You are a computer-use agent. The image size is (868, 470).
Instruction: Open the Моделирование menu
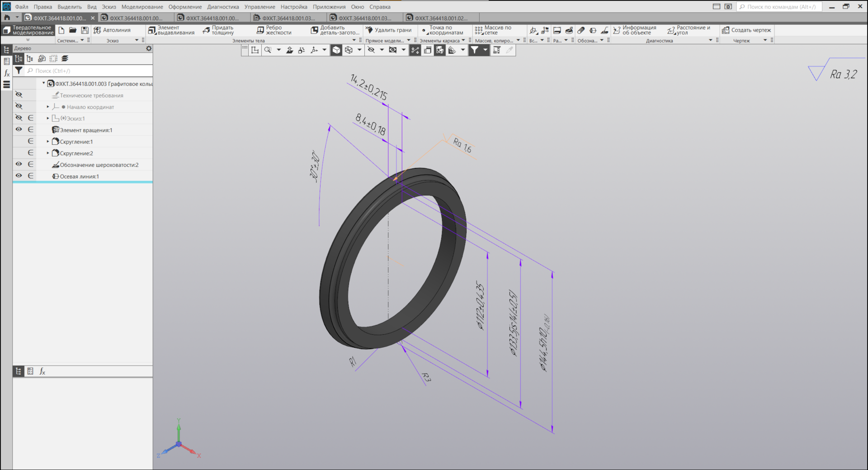(x=142, y=7)
